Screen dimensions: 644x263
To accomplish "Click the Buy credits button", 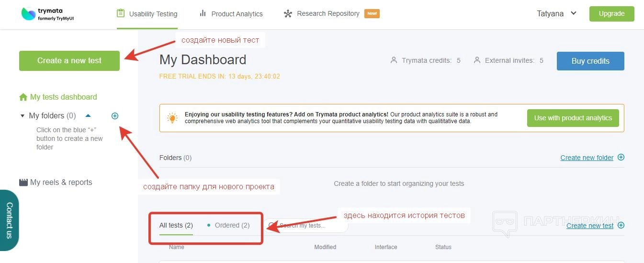I will (590, 61).
